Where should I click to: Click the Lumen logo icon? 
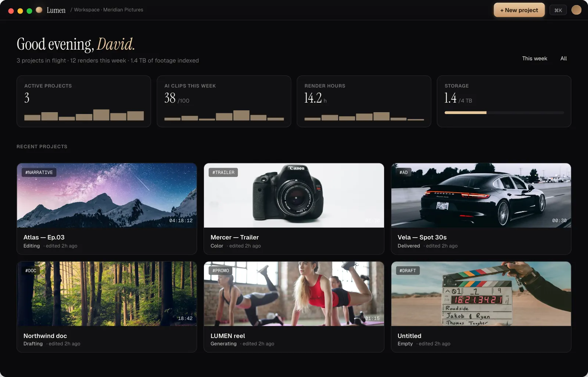click(x=39, y=10)
